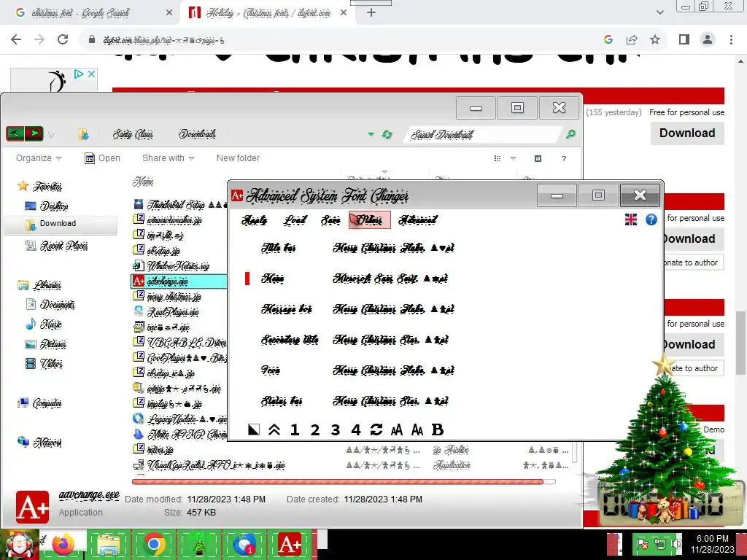Select the highlighted advchange.exe file
The height and width of the screenshot is (560, 747).
click(179, 281)
